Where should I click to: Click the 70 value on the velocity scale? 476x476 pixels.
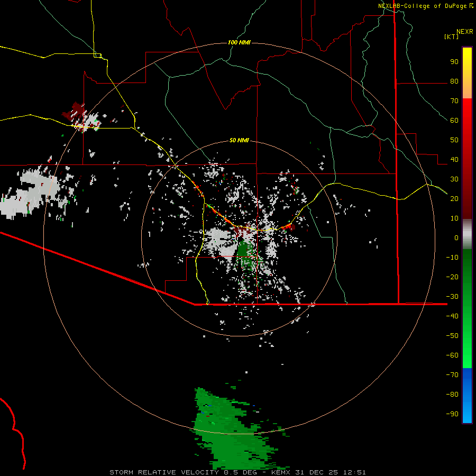coord(454,101)
